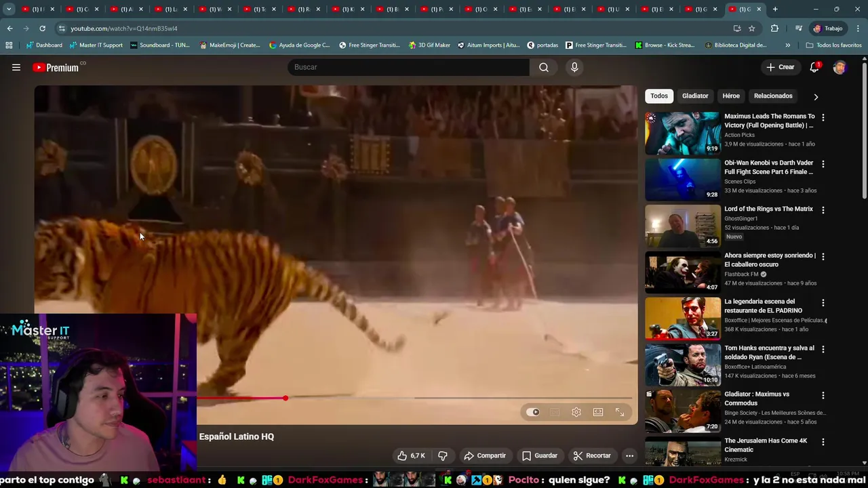
Task: Open the notifications bell
Action: 814,67
